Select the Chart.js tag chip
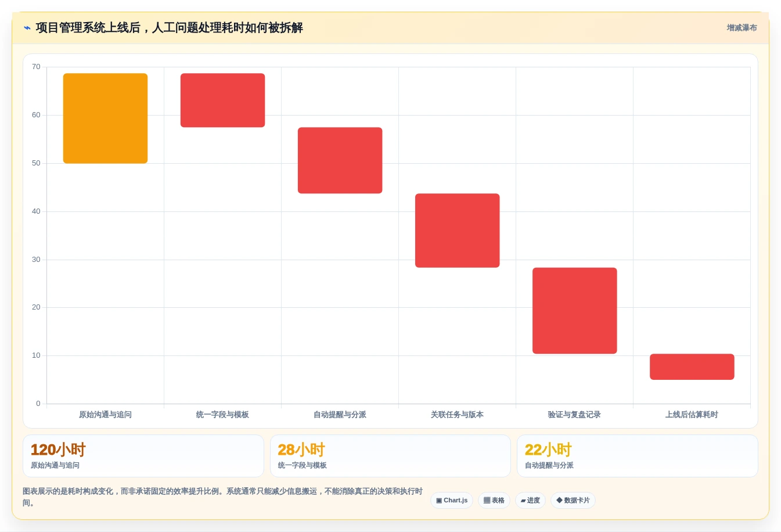The image size is (781, 532). click(x=452, y=501)
